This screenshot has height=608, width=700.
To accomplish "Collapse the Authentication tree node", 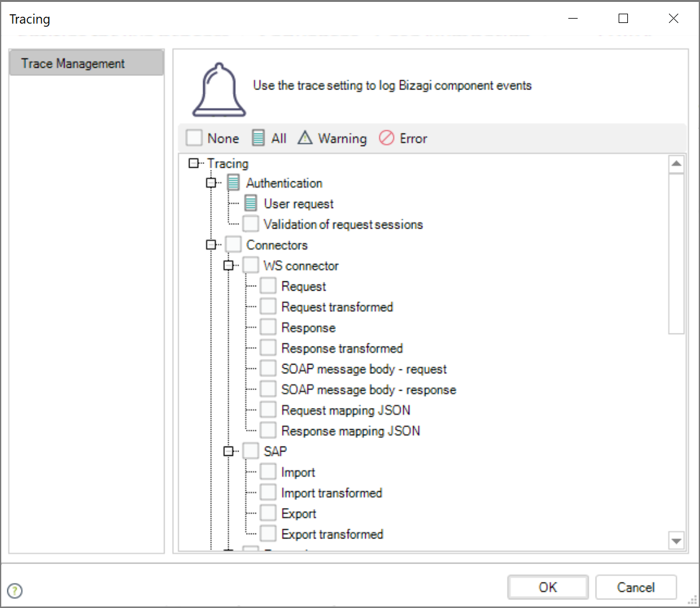I will pos(211,183).
